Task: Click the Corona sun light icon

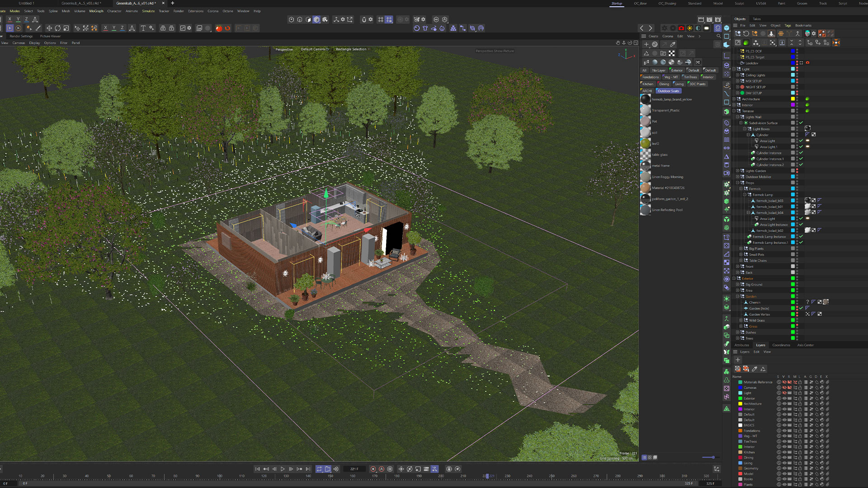Action: tap(690, 28)
